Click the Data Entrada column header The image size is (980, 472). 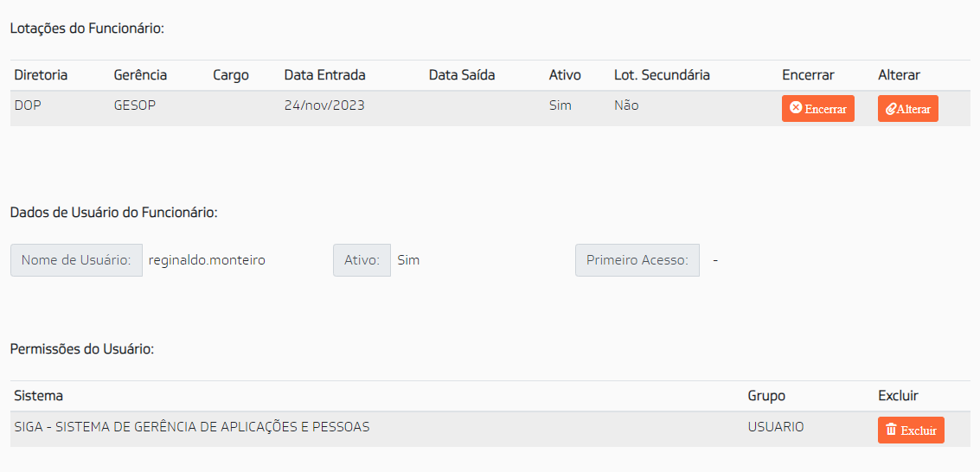coord(325,75)
